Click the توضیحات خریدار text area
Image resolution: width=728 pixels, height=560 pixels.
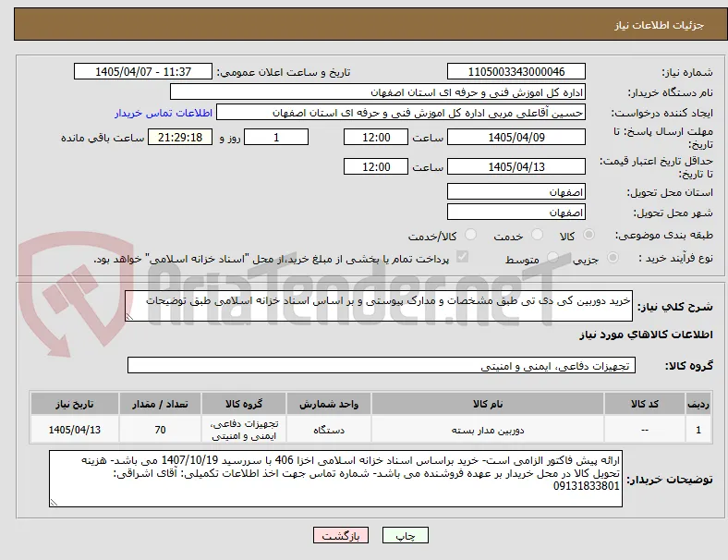(335, 479)
